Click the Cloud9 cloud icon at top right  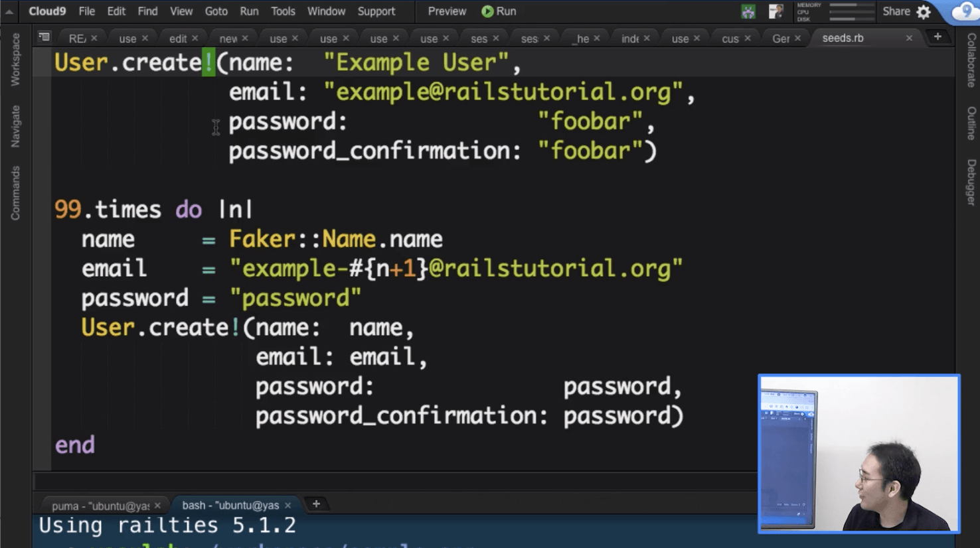pos(963,12)
